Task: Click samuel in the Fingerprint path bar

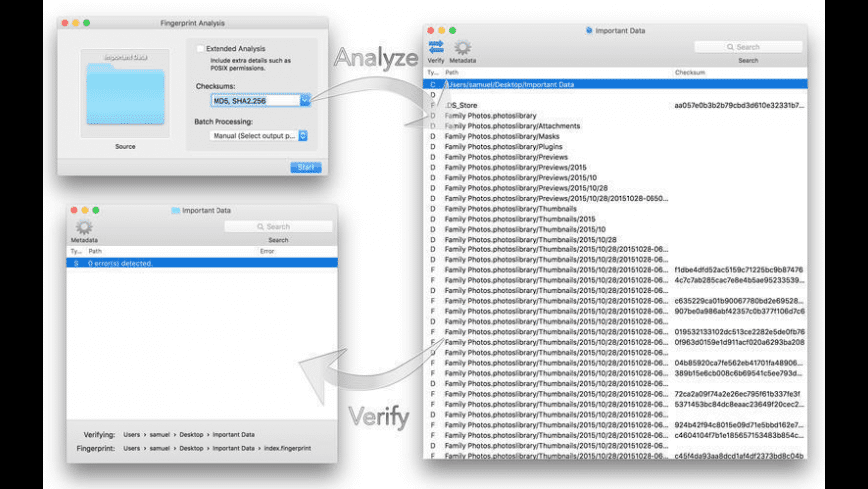Action: point(160,448)
